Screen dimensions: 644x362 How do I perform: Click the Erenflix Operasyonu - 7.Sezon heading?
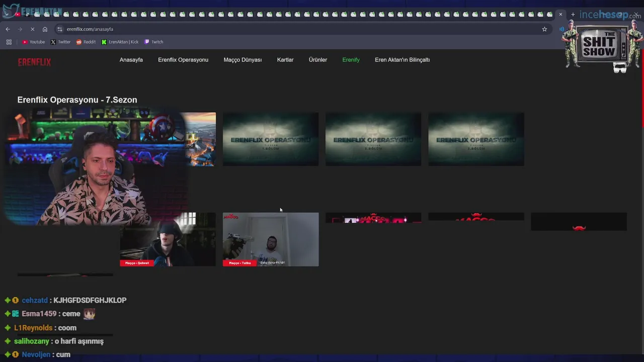(77, 100)
